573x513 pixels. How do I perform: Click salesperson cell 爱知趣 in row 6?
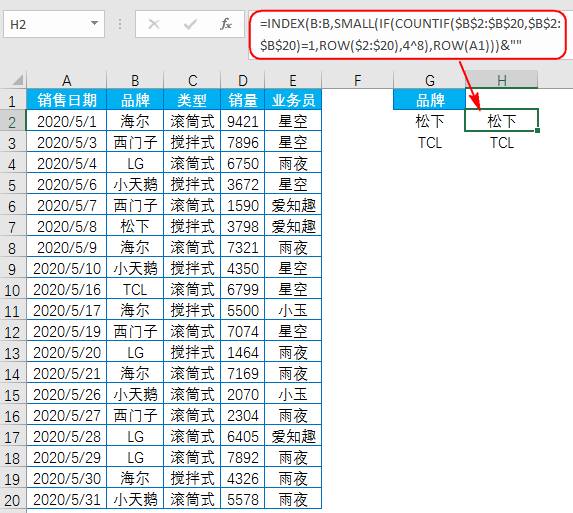[x=293, y=205]
